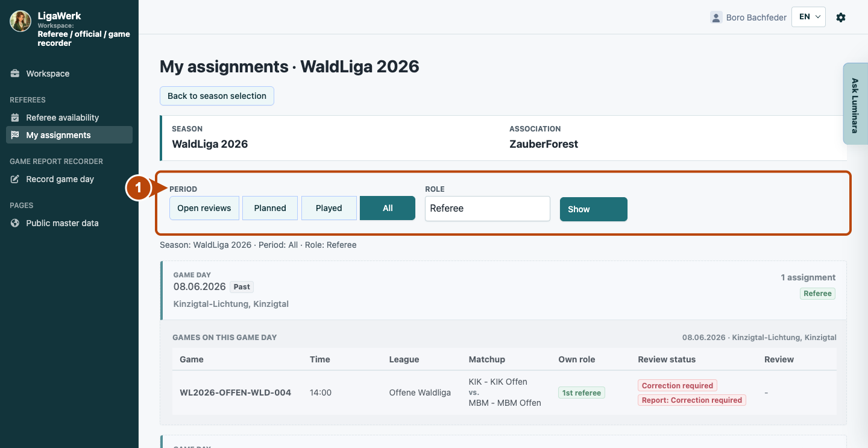
Task: Click the Correction required status badge
Action: (x=678, y=385)
